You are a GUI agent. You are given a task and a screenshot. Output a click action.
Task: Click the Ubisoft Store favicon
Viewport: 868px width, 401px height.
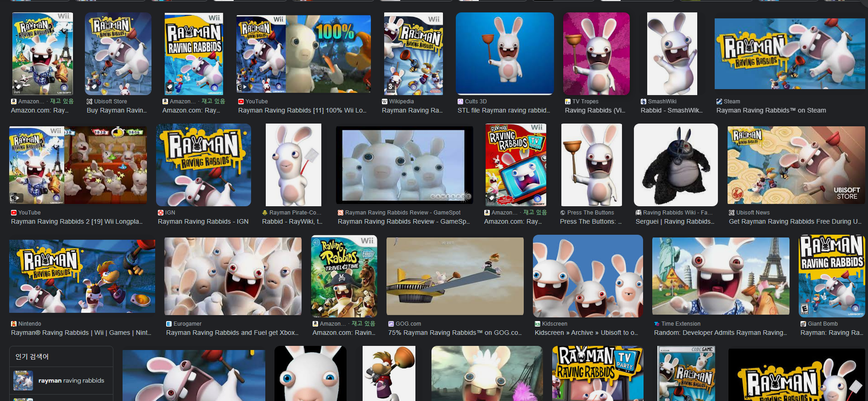(90, 102)
